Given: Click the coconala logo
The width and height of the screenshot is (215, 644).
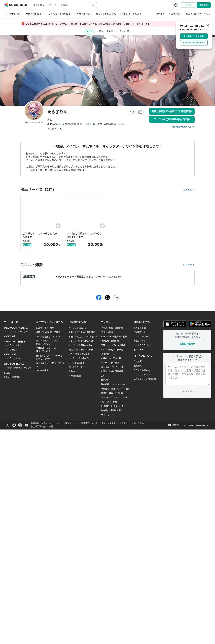Looking at the screenshot, I should tap(16, 5).
